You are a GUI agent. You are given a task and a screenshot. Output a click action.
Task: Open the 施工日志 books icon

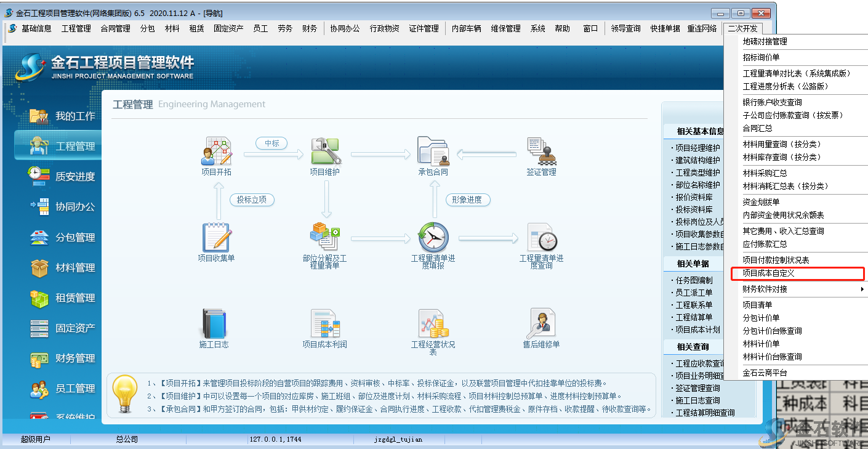214,323
